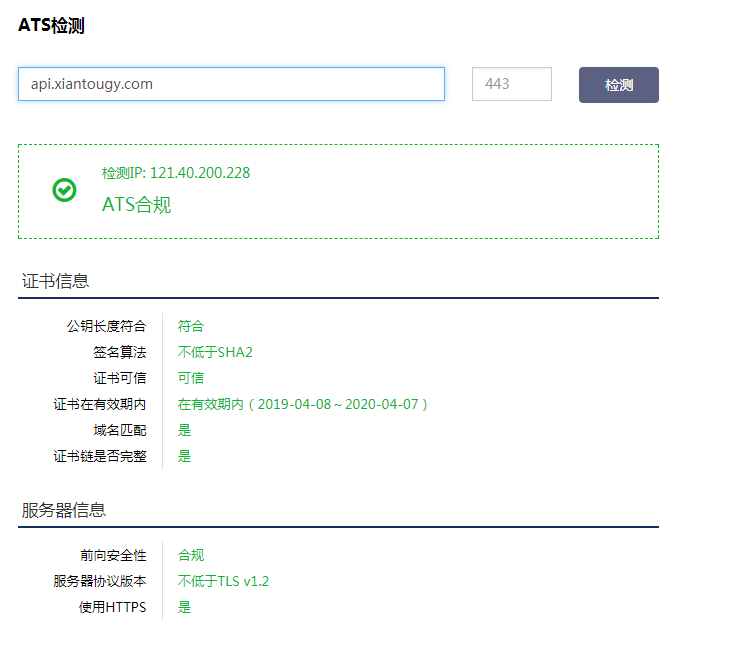Select the 服务器信息 section header
This screenshot has height=665, width=746.
click(64, 510)
